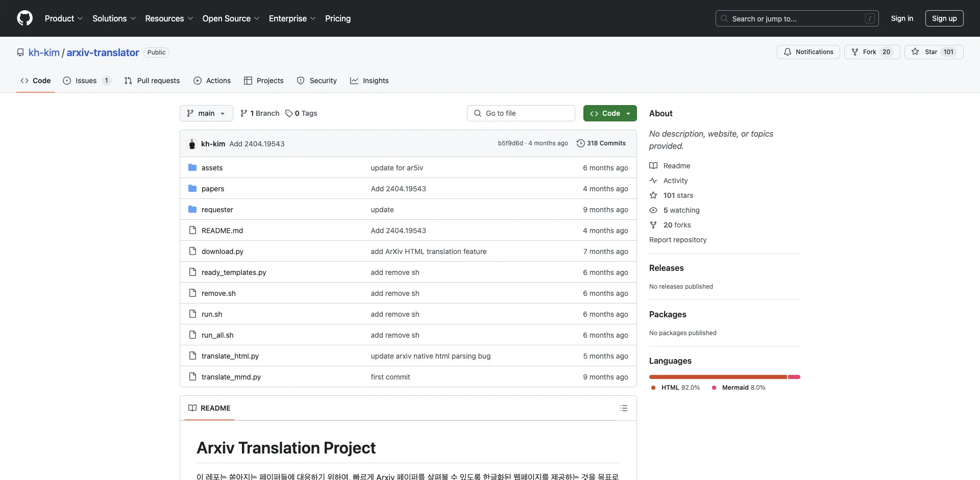The width and height of the screenshot is (980, 480).
Task: Switch to the Security tab
Action: (x=317, y=81)
